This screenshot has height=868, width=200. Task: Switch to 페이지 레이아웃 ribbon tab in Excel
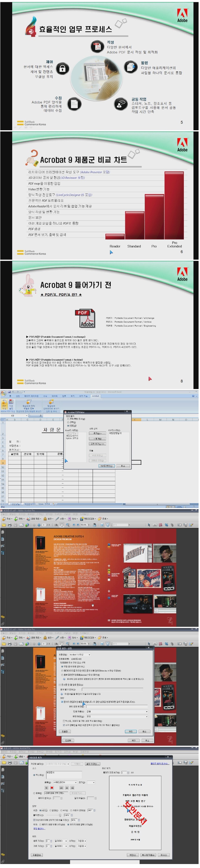point(31,396)
